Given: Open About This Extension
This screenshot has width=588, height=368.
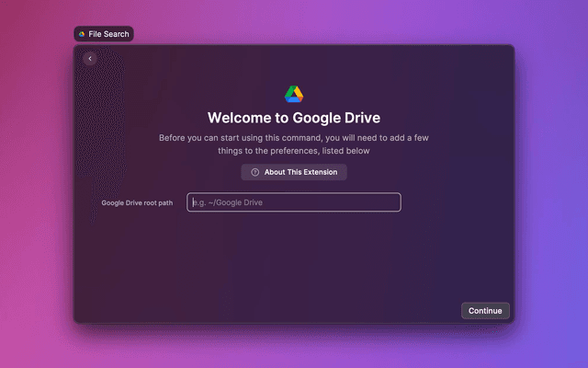Looking at the screenshot, I should coord(294,172).
